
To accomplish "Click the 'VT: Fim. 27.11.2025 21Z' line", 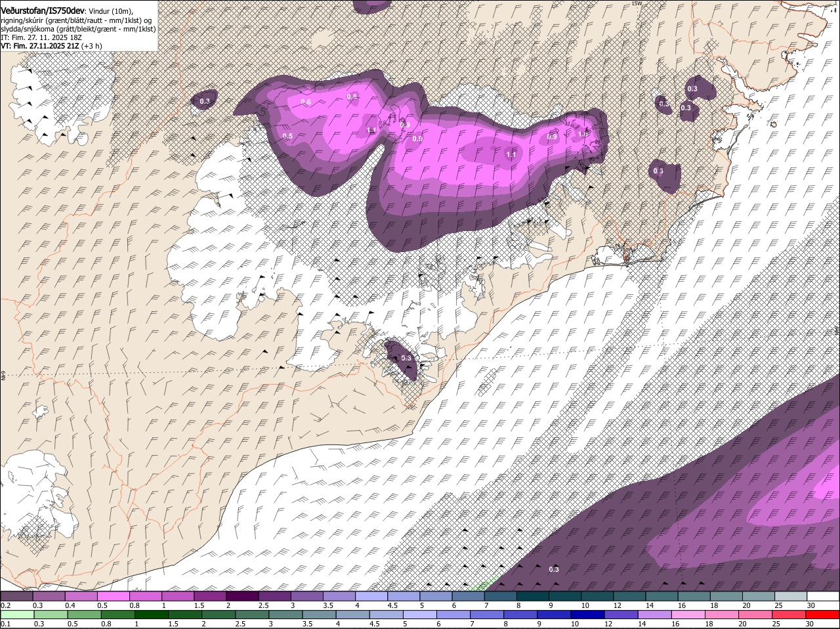I will pos(40,46).
